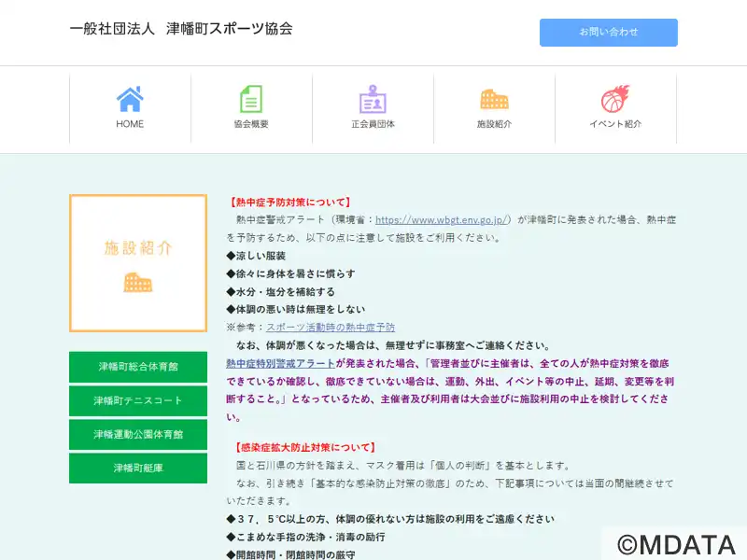Click the red basketball icon for イベント紹介
Viewport: 747px width, 560px height.
click(615, 99)
